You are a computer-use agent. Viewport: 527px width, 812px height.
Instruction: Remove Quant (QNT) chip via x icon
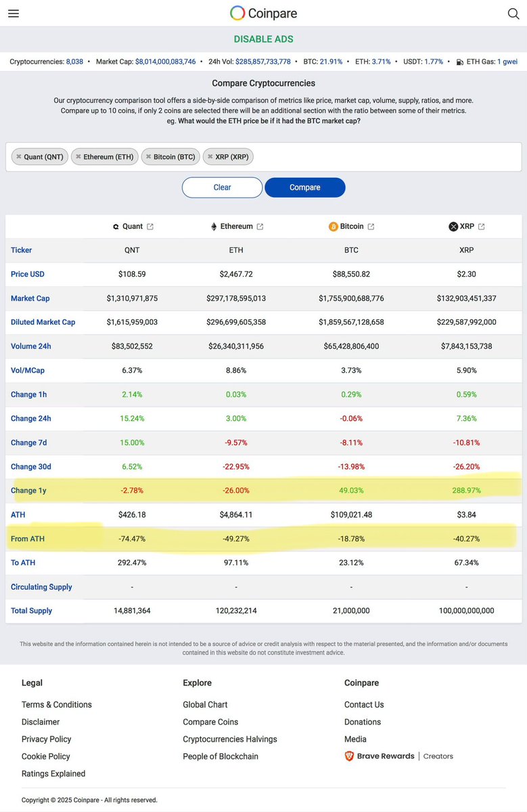(19, 157)
